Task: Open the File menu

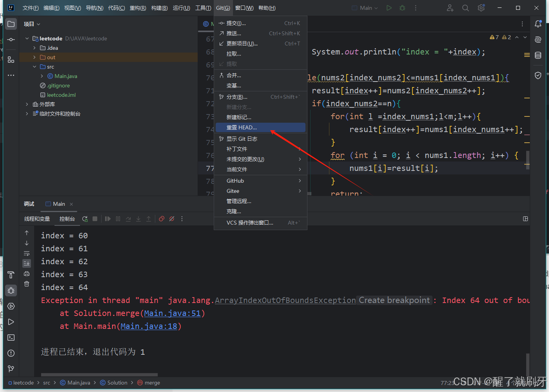Action: point(31,8)
